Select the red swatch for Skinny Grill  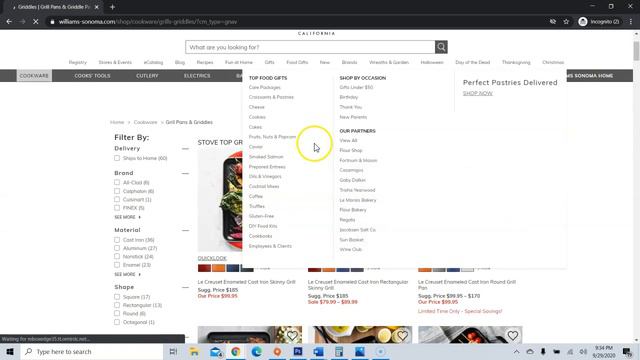[204, 268]
